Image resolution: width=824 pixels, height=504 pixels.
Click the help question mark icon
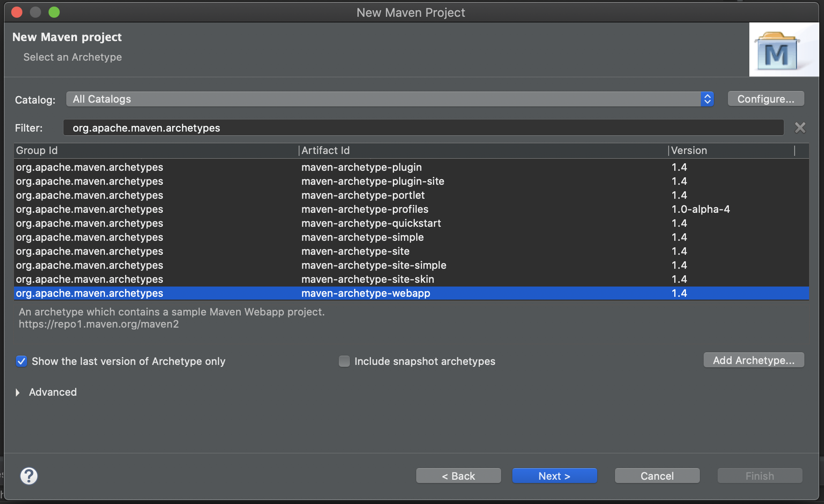(x=29, y=476)
